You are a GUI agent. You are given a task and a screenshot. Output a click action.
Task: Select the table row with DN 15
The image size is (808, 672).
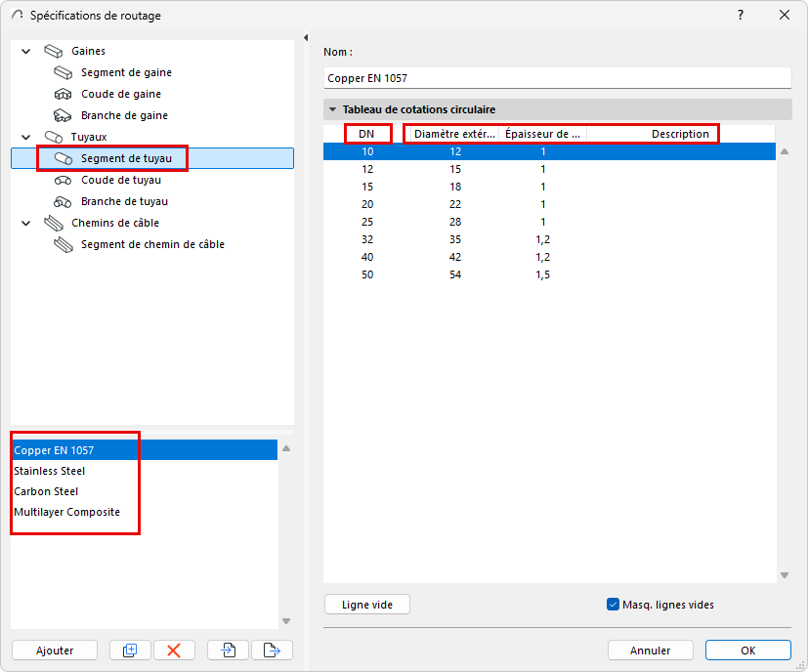click(549, 187)
